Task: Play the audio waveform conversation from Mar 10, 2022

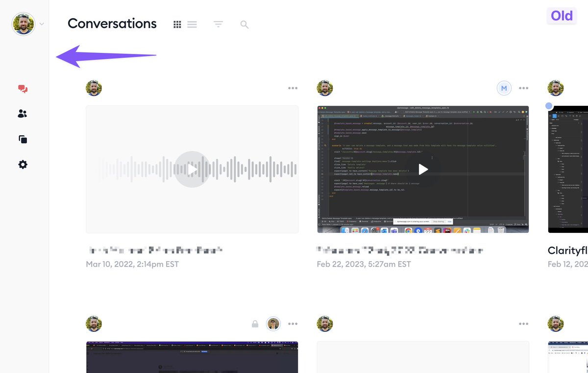Action: [x=192, y=169]
